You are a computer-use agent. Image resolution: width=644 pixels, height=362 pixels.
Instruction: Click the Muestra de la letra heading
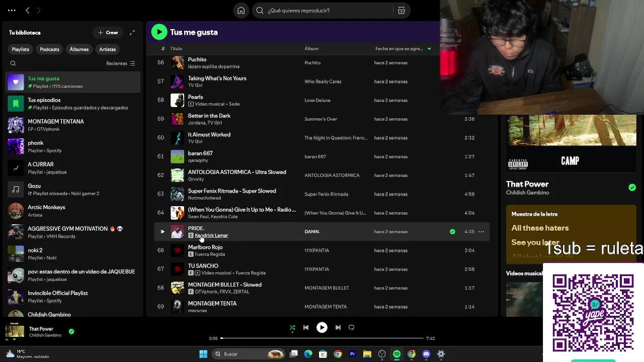point(534,214)
